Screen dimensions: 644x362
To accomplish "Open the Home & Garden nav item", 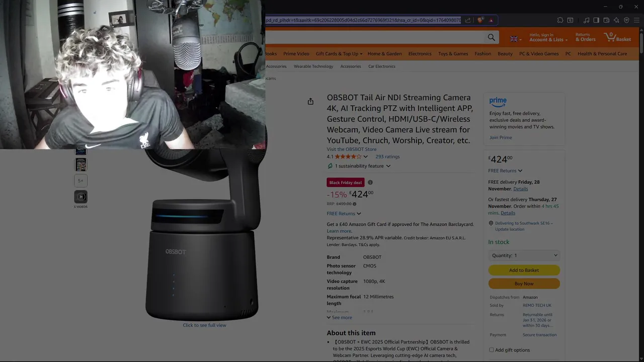I will tap(384, 54).
